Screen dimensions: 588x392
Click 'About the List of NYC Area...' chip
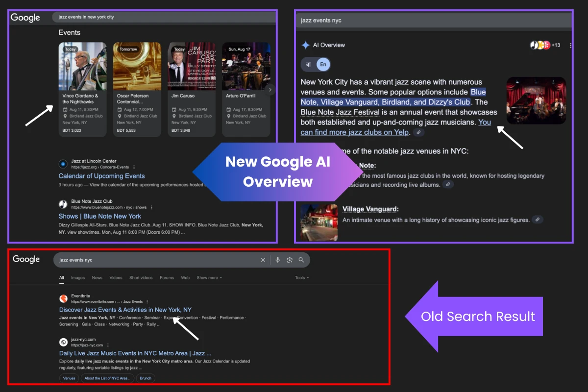pyautogui.click(x=107, y=378)
